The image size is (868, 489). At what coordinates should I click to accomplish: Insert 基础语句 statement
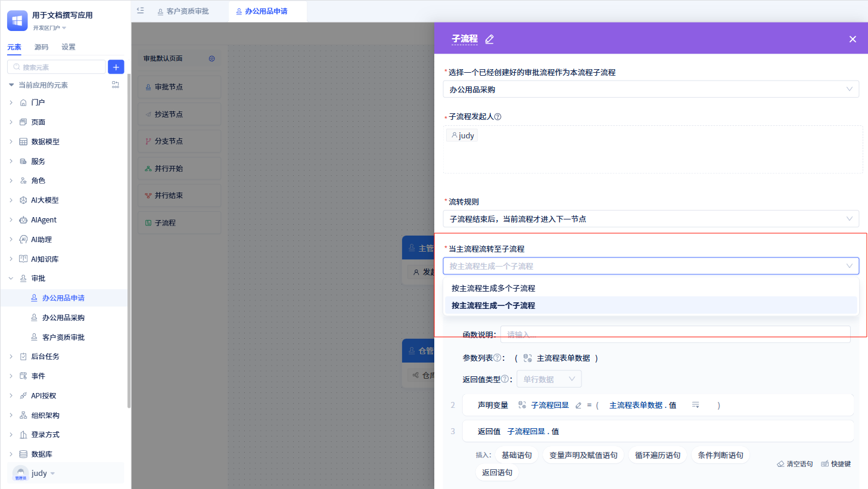tap(517, 455)
